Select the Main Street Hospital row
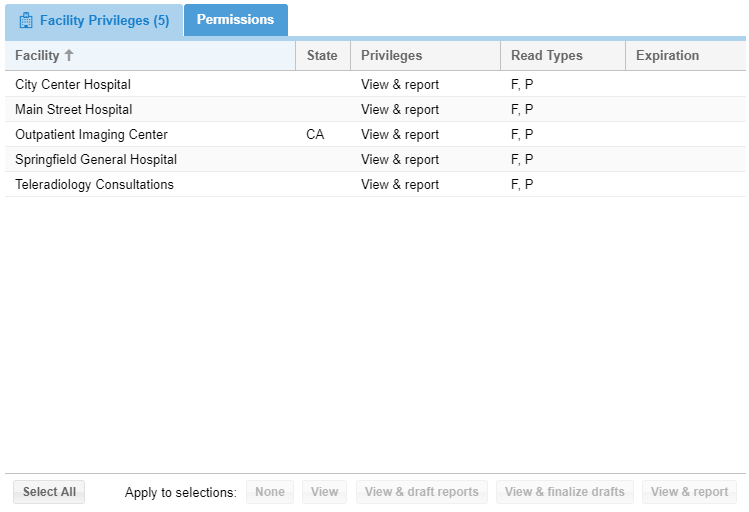749x512 pixels. click(375, 109)
